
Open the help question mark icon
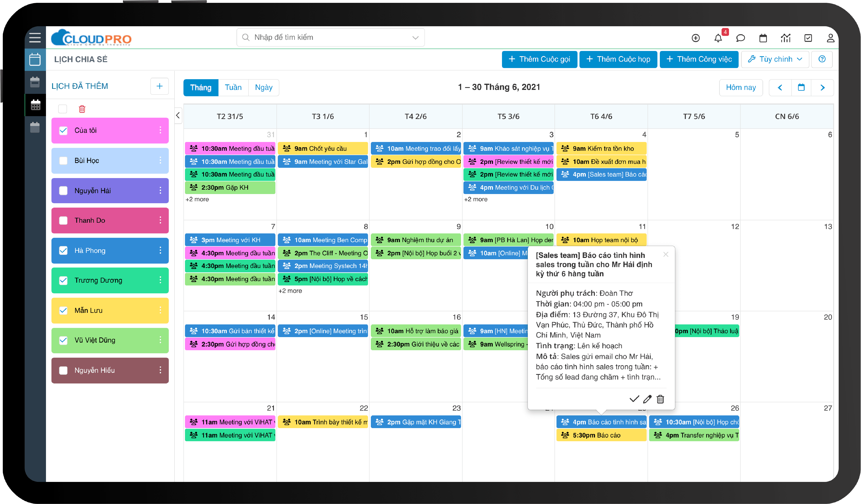(x=822, y=59)
